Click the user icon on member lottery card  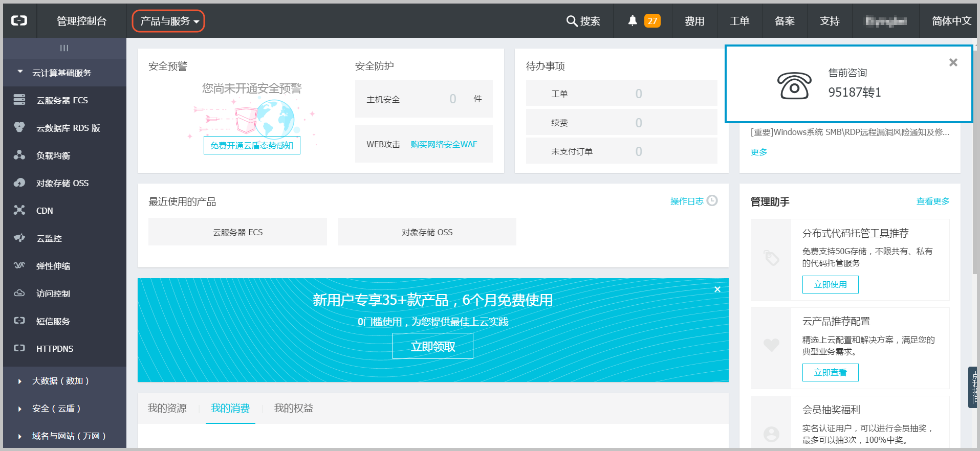[x=771, y=434]
